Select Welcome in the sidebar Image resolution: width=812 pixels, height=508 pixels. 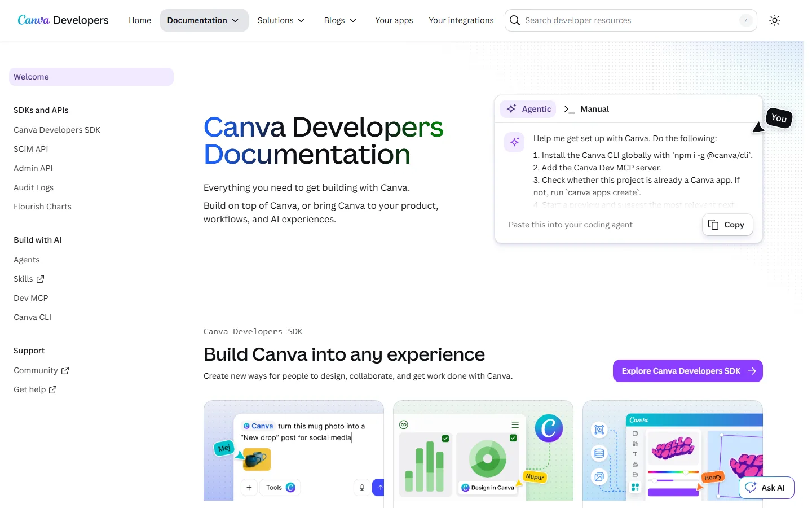tap(91, 77)
